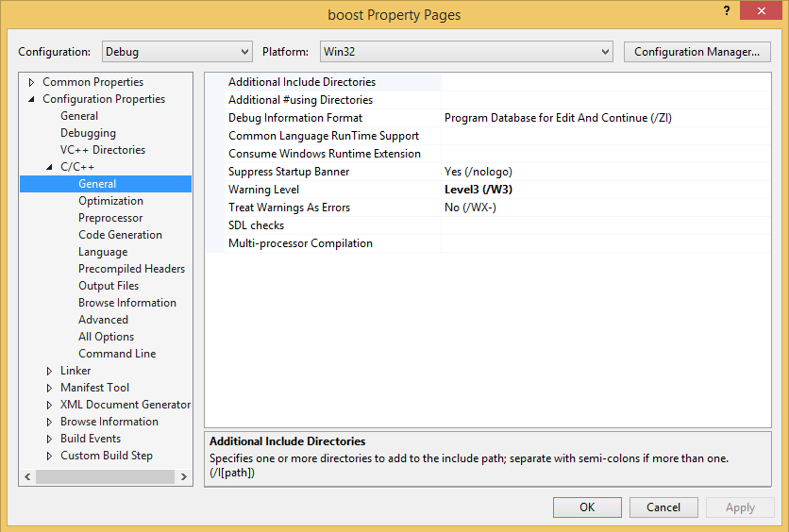Screen dimensions: 789x532
Task: Select the Common Properties tree label
Action: [x=92, y=82]
